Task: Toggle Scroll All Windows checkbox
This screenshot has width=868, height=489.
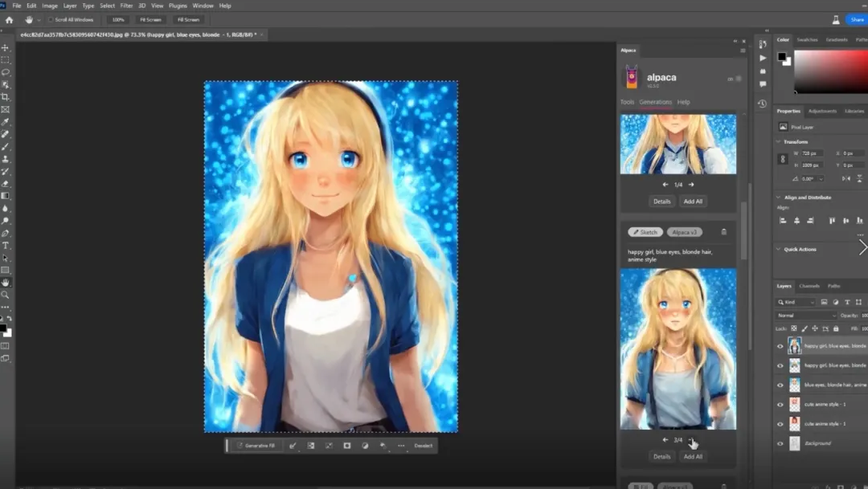Action: [51, 19]
